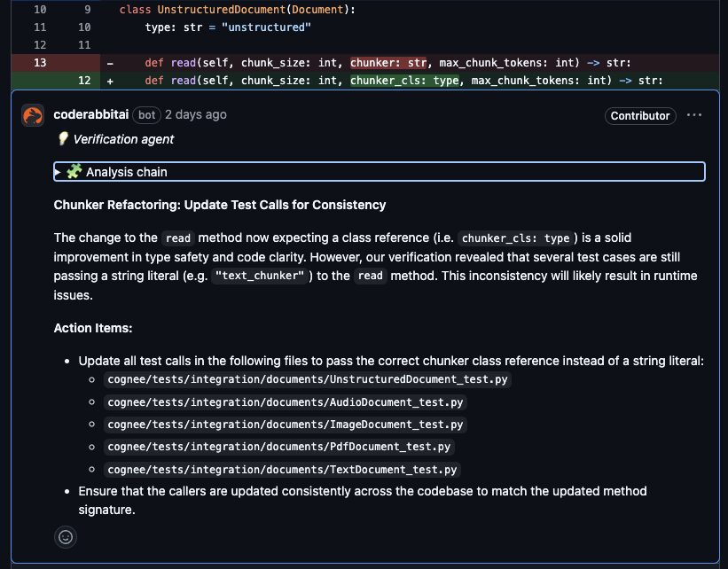
Task: Open the comment options kebab menu
Action: 694,114
